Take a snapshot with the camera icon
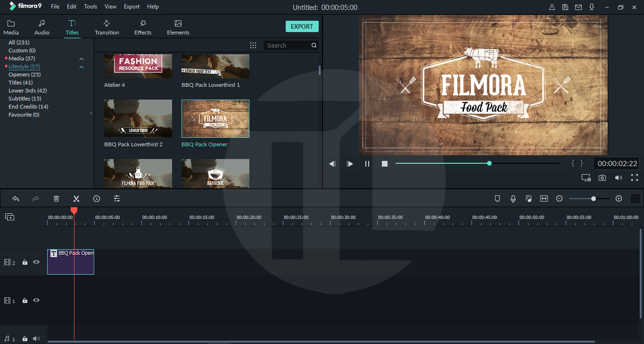 coord(603,178)
